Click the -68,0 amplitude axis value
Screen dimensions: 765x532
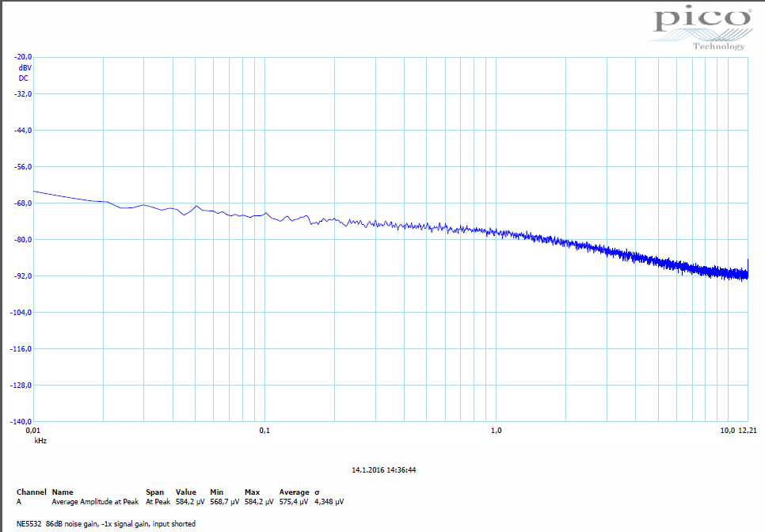(23, 203)
